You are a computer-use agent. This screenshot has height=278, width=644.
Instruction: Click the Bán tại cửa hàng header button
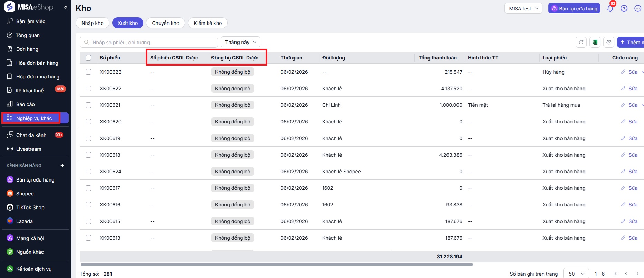coord(574,9)
